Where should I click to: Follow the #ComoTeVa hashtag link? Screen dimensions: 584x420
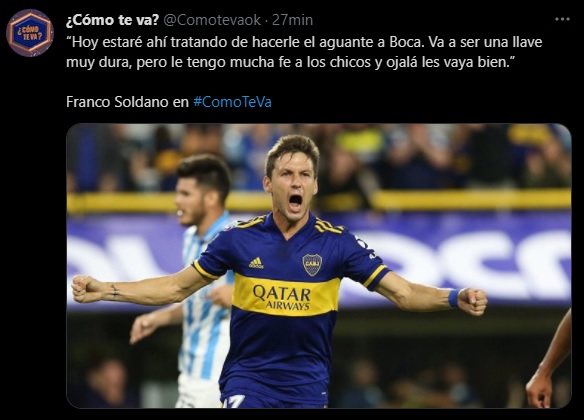tap(232, 102)
